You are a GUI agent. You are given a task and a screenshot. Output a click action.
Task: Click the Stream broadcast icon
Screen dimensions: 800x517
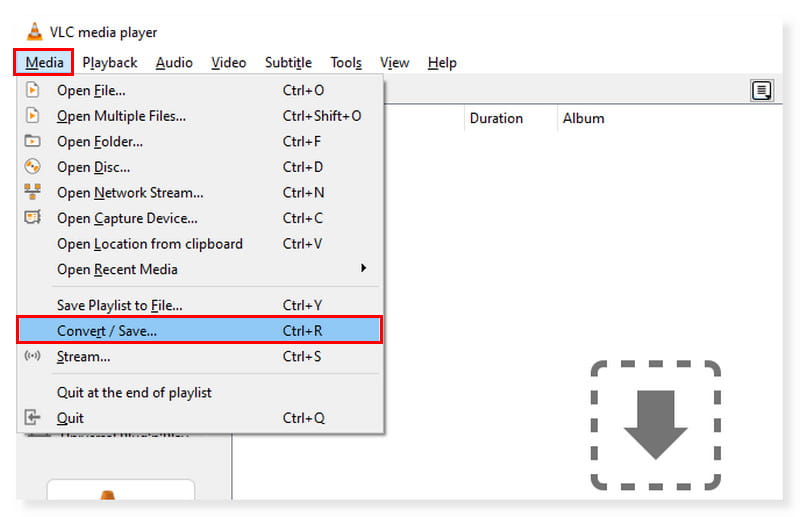[x=32, y=356]
